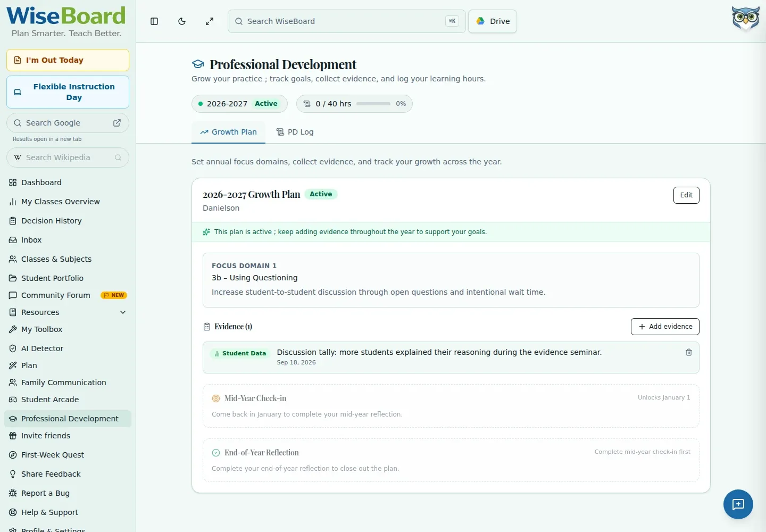
Task: Open Student Arcade
Action: pos(68,400)
